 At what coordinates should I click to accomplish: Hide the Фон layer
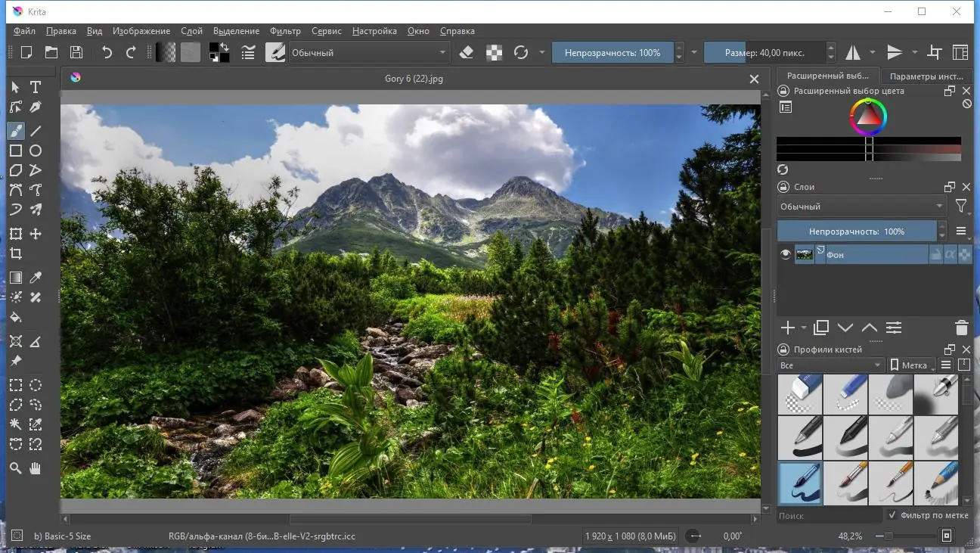click(785, 254)
